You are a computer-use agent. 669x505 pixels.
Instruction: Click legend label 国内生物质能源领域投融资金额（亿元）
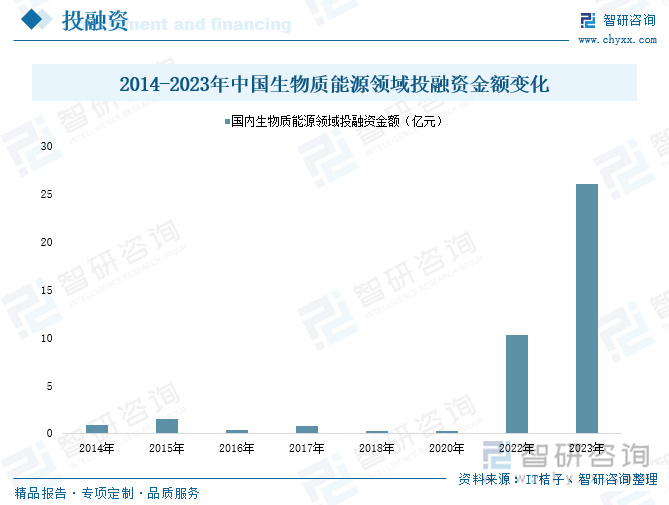pos(337,122)
